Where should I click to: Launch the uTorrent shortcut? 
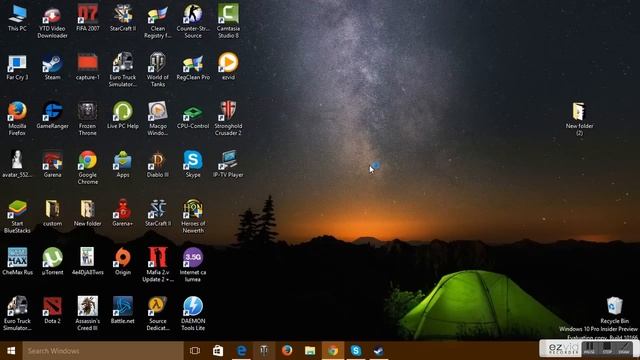(52, 262)
